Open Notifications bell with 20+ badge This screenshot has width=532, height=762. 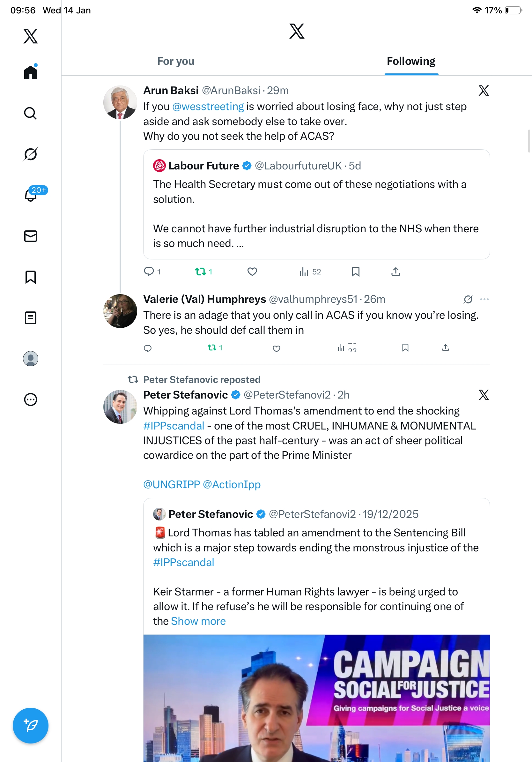point(31,195)
